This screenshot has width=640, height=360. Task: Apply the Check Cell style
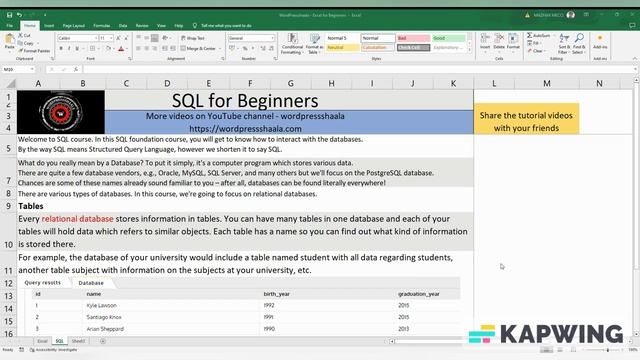pyautogui.click(x=413, y=48)
